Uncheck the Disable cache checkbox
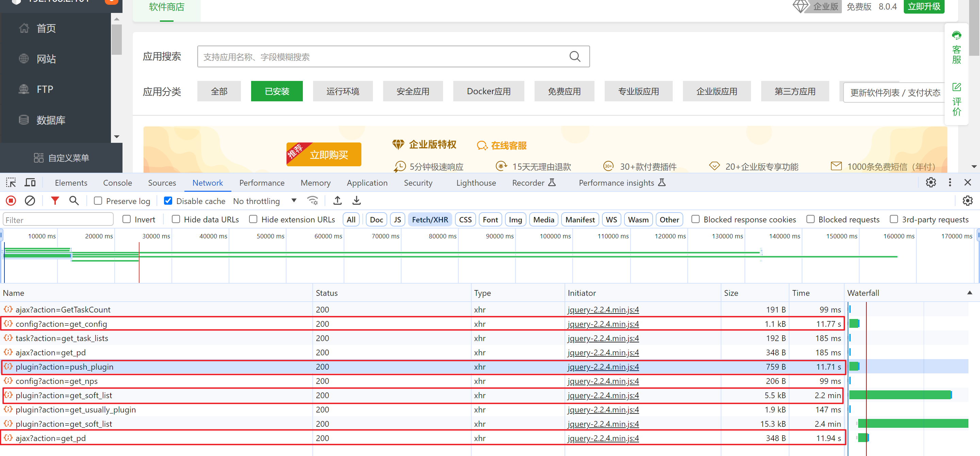Image resolution: width=980 pixels, height=456 pixels. 168,200
